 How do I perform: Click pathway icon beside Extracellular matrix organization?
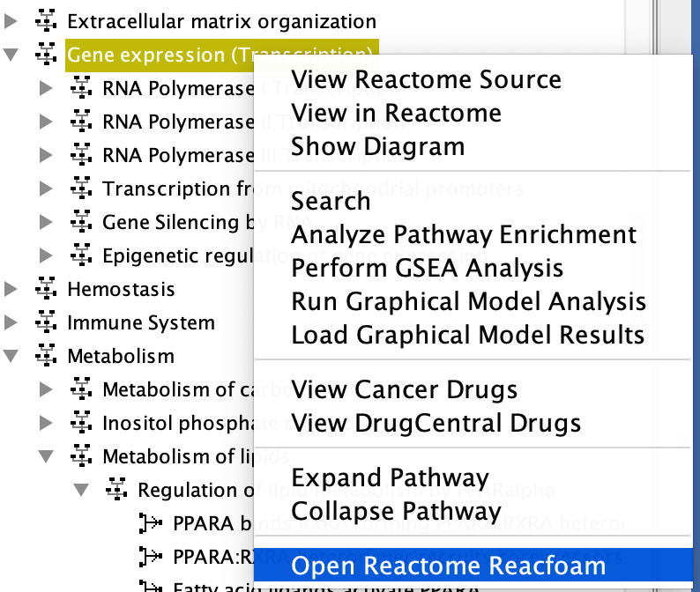46,21
